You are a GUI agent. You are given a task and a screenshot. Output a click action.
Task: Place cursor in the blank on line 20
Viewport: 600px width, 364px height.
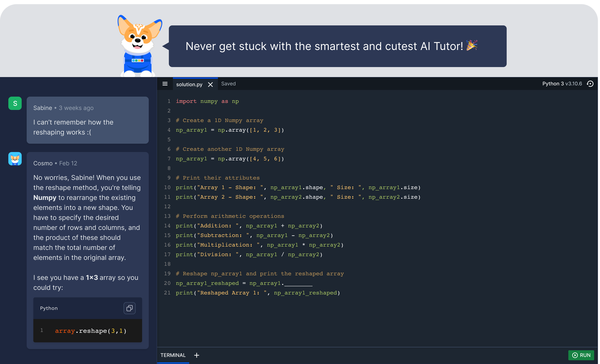(x=298, y=283)
